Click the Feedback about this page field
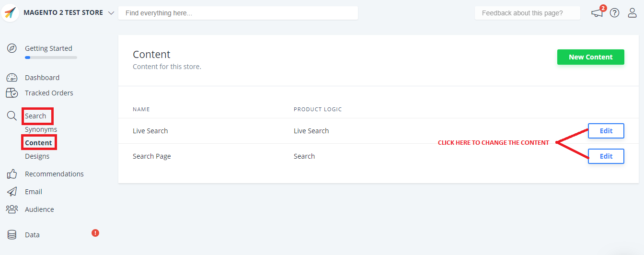 coord(527,13)
